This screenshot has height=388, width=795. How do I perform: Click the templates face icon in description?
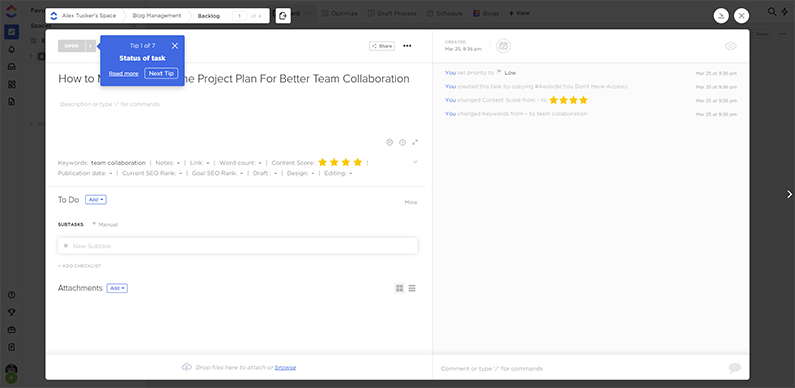pos(389,143)
